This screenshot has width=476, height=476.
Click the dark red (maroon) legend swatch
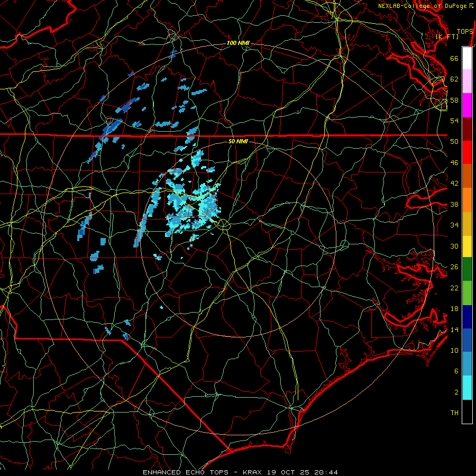pos(467,129)
